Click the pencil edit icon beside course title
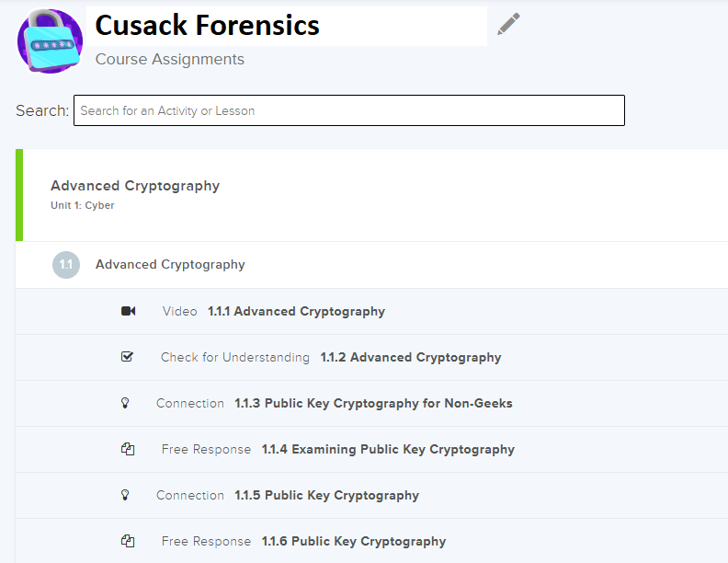The width and height of the screenshot is (728, 563). [508, 25]
